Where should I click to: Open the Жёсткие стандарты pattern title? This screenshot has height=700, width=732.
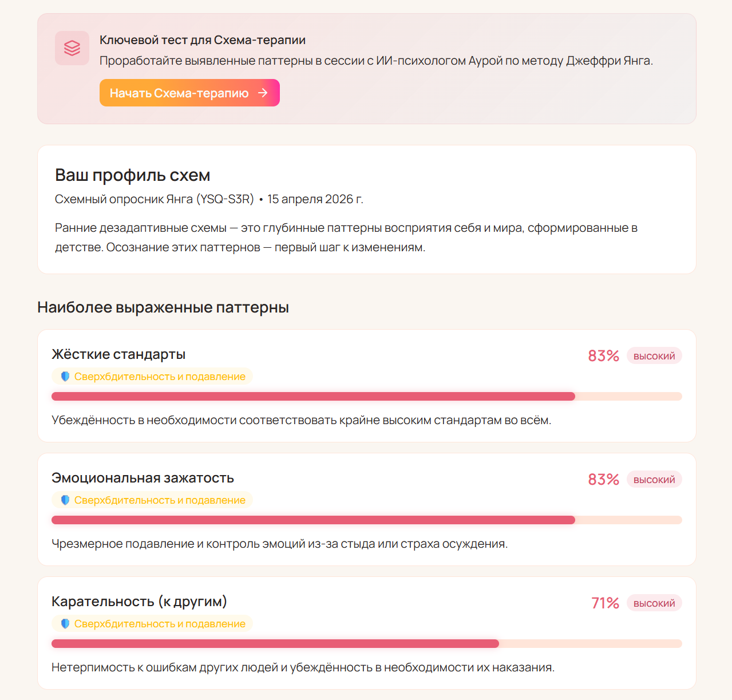[x=118, y=354]
